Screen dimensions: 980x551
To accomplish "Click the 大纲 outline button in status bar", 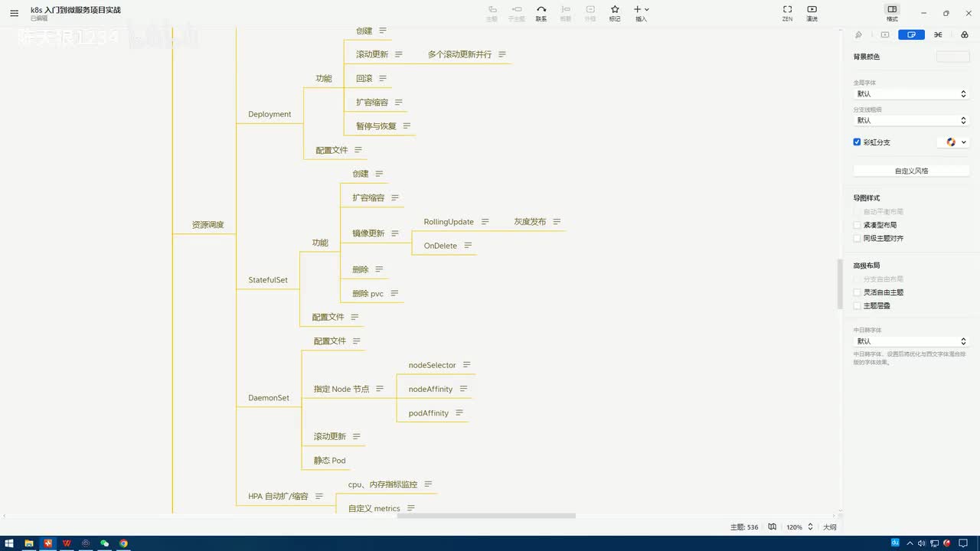I will 829,527.
